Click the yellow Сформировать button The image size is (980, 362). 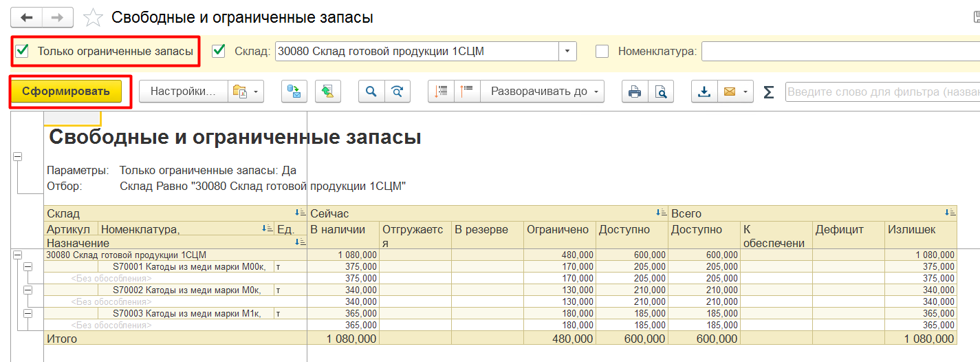click(65, 92)
